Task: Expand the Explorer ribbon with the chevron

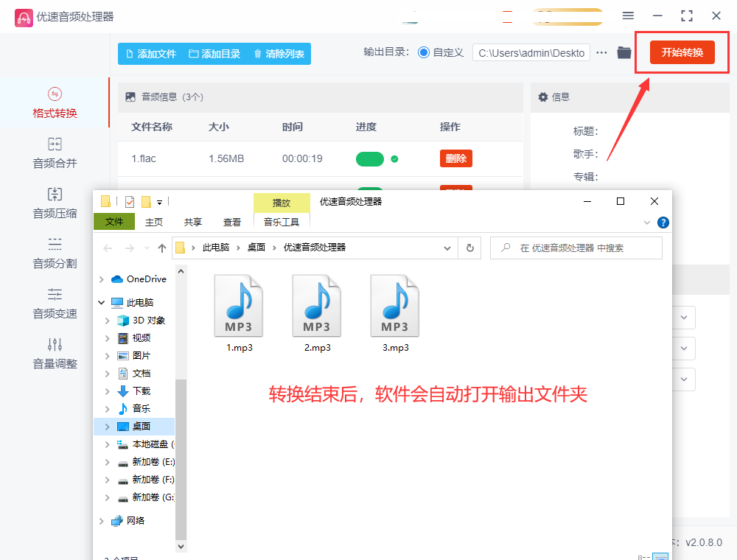Action: pyautogui.click(x=647, y=223)
